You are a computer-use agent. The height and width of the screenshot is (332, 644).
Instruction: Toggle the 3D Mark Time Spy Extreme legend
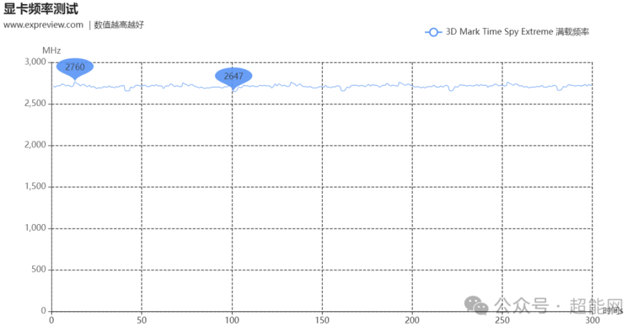tap(507, 32)
